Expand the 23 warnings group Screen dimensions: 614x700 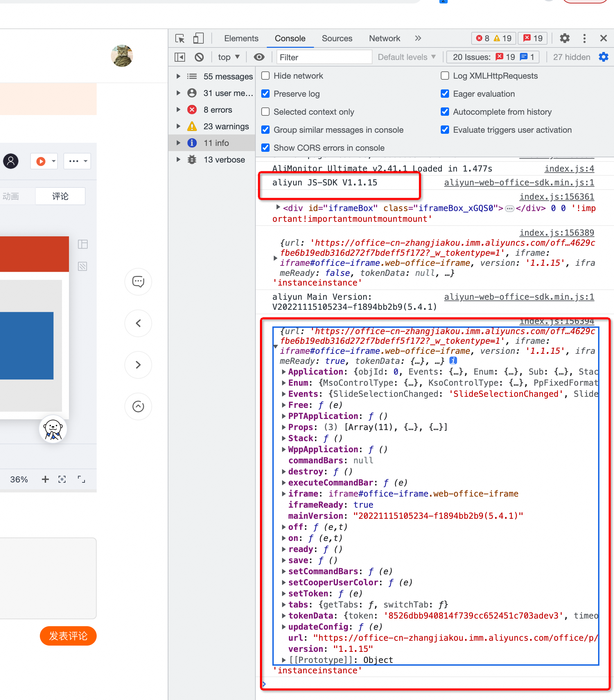pyautogui.click(x=178, y=126)
